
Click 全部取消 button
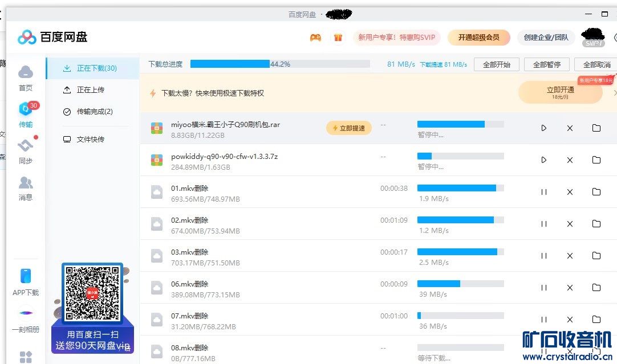[596, 64]
